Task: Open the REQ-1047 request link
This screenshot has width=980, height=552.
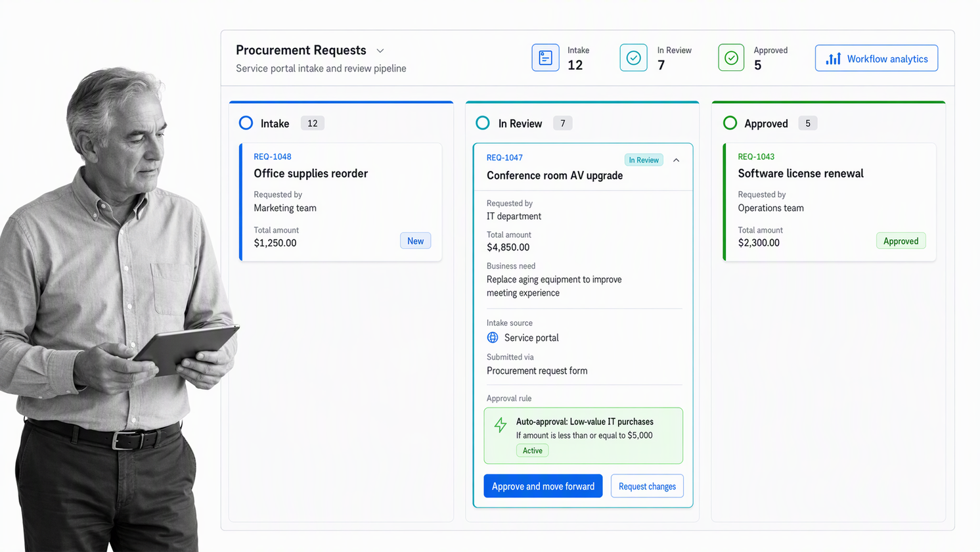Action: point(504,158)
